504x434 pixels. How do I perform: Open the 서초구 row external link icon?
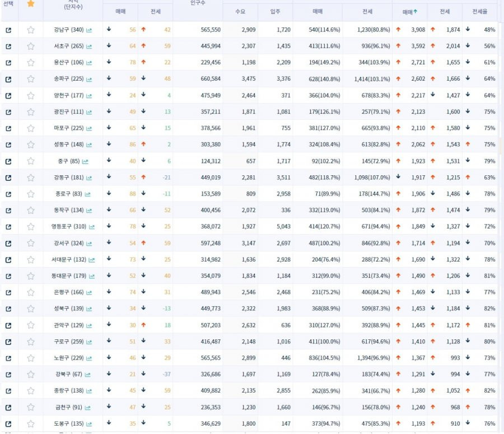point(8,46)
